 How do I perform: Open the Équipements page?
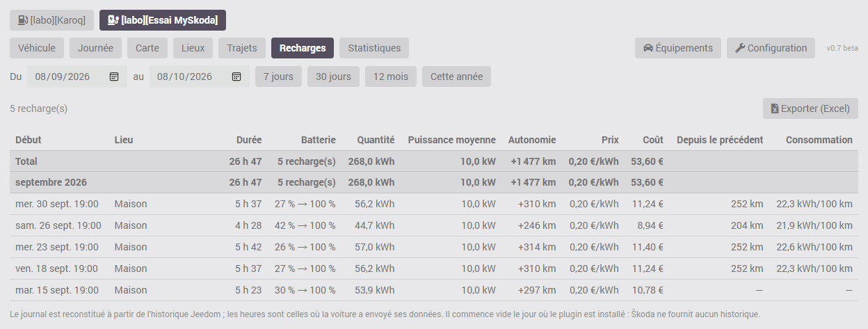pyautogui.click(x=678, y=48)
